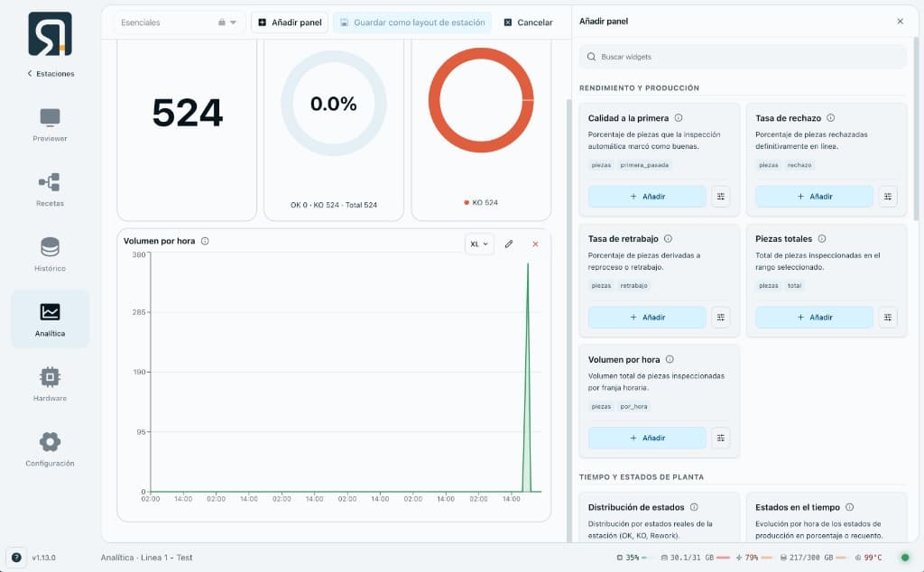Click the RENDIMIENTO Y PRODUCCIÓN section heading
Image resolution: width=924 pixels, height=572 pixels.
point(640,88)
